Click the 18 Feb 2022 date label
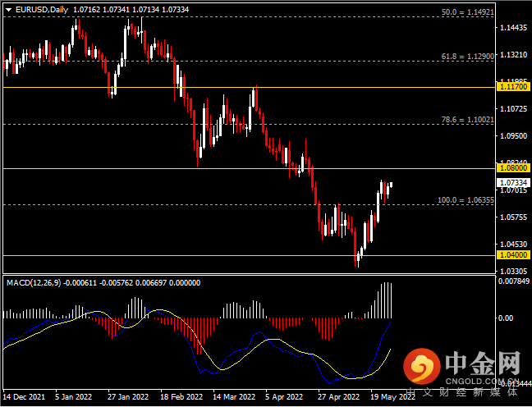532x407 pixels. [x=181, y=397]
